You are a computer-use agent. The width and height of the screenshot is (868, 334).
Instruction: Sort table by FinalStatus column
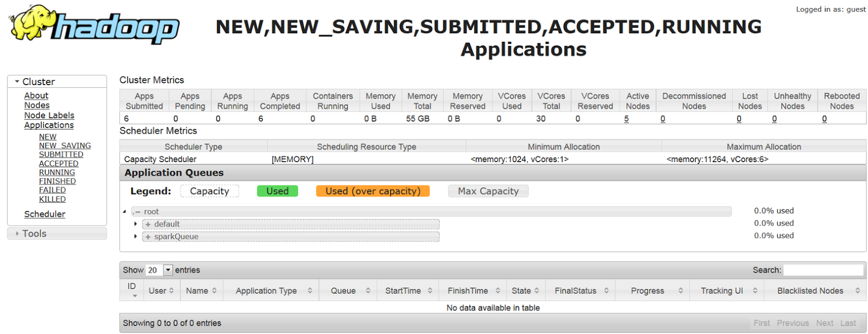[x=581, y=291]
